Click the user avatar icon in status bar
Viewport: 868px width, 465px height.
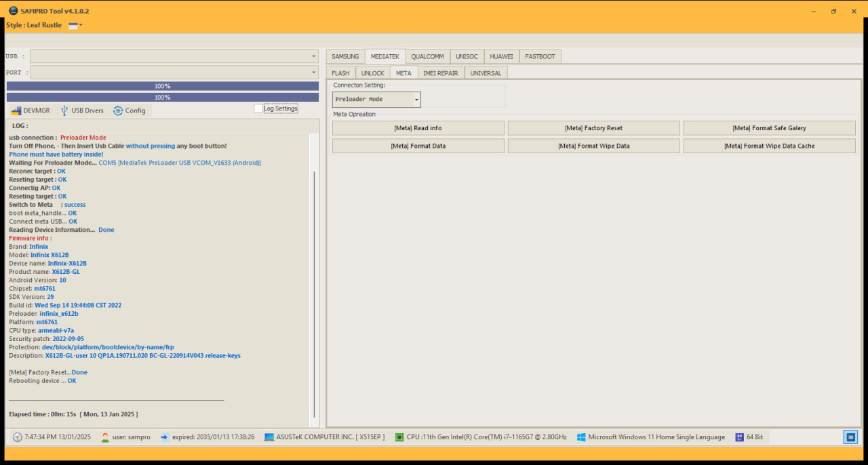tap(105, 437)
